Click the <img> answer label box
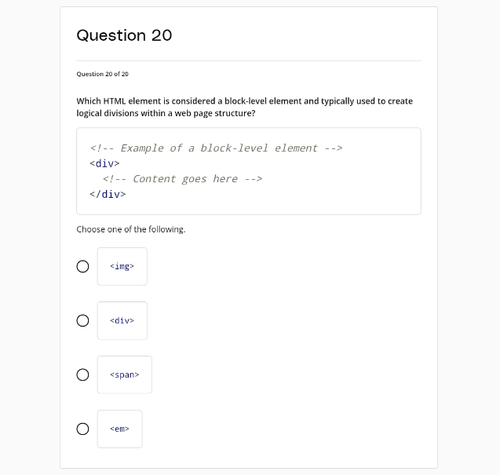Image resolution: width=500 pixels, height=475 pixels. coord(122,266)
